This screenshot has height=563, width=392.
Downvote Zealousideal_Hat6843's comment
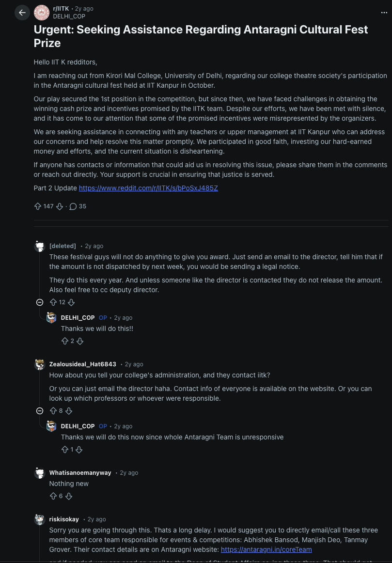(x=69, y=411)
